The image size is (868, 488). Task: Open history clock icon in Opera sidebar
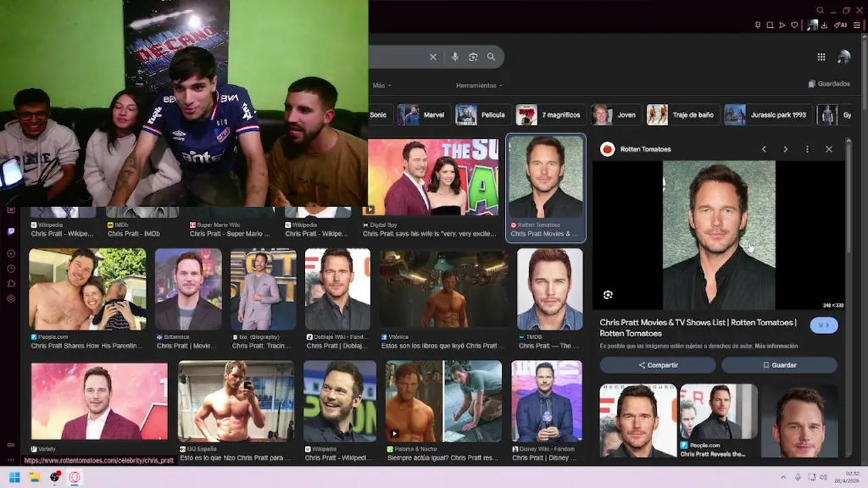(11, 268)
